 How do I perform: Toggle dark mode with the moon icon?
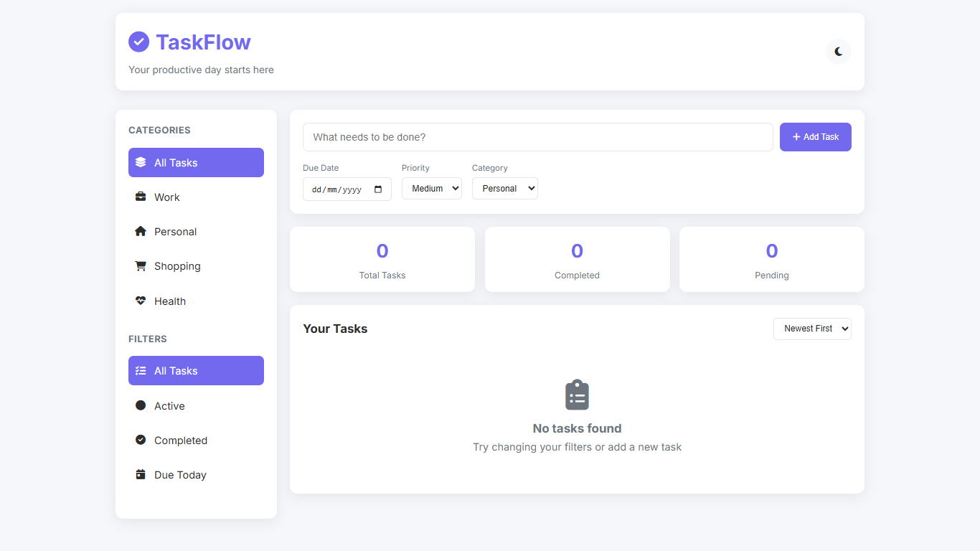[x=838, y=52]
